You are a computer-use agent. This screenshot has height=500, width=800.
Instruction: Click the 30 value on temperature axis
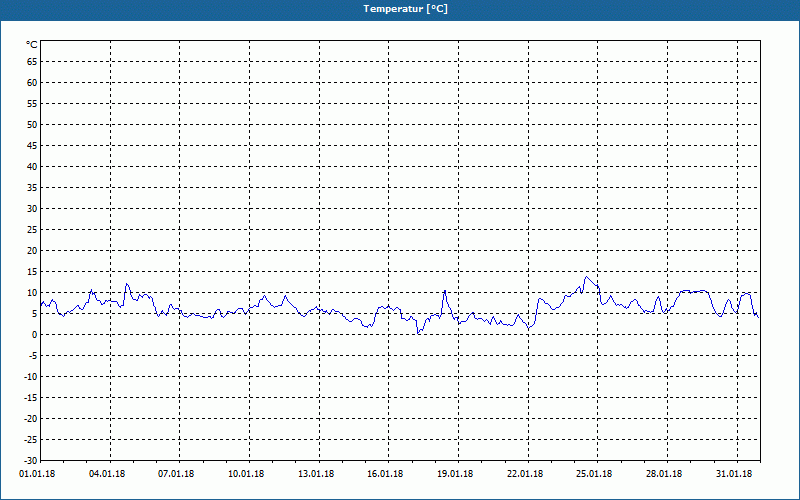(32, 209)
